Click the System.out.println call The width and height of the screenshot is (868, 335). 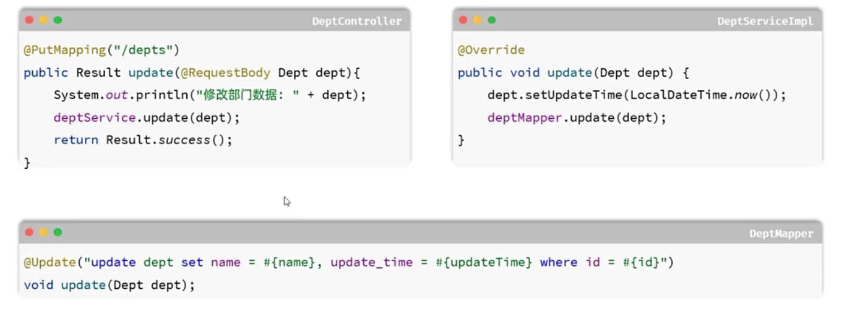tap(210, 95)
